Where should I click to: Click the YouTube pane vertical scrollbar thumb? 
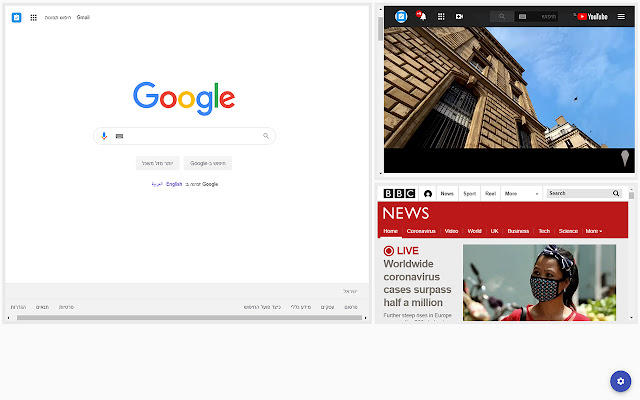[380, 29]
